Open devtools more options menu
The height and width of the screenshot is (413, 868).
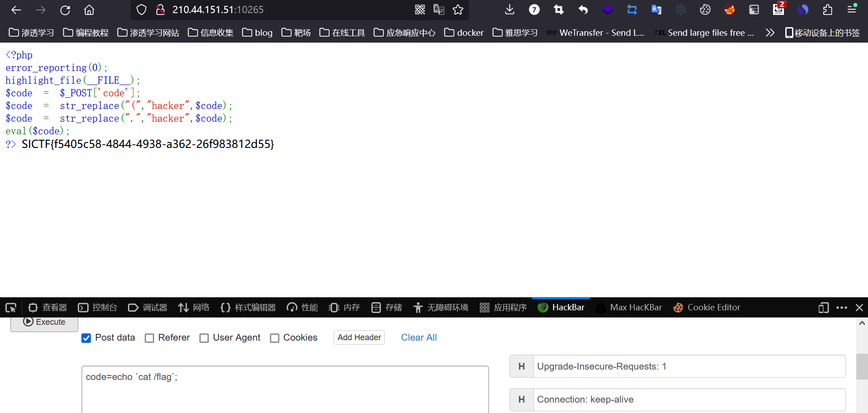(842, 308)
